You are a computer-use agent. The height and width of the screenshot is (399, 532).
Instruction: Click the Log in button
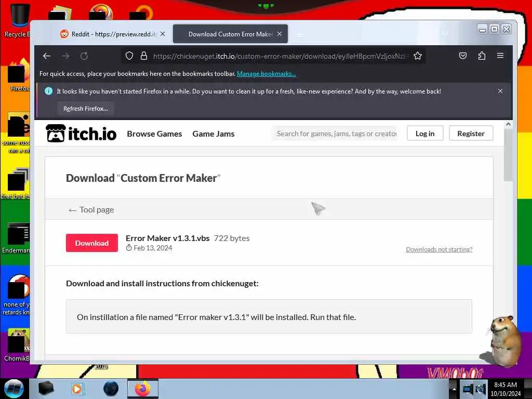pos(425,134)
